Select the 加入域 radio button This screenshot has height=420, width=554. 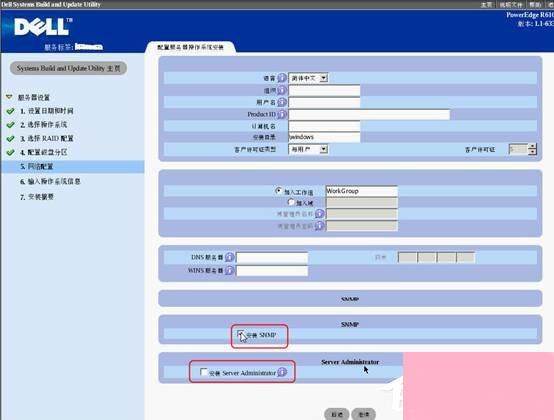[291, 202]
